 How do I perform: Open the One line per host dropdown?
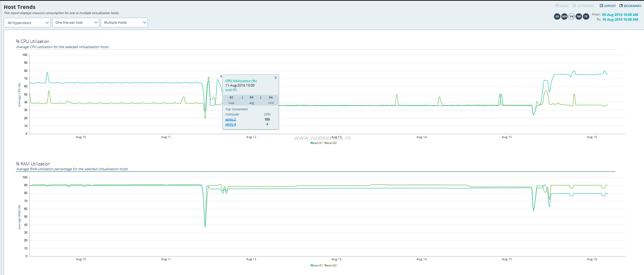[x=76, y=23]
